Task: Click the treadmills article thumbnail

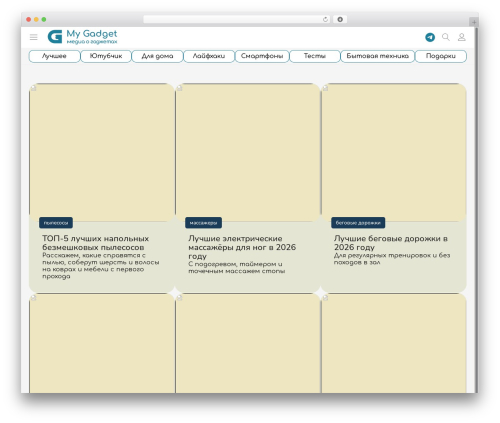Action: (x=394, y=152)
